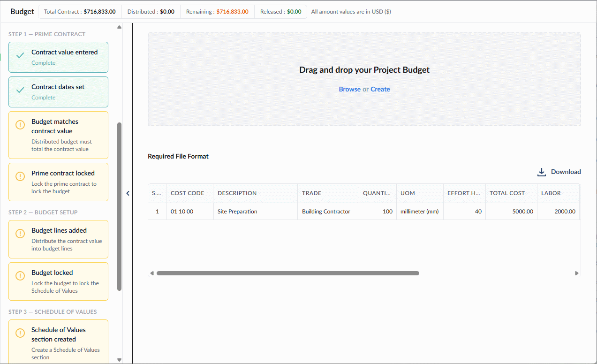Click 'STEP 1 — PRIME CONTRACT' section label
This screenshot has width=597, height=364.
click(x=47, y=34)
